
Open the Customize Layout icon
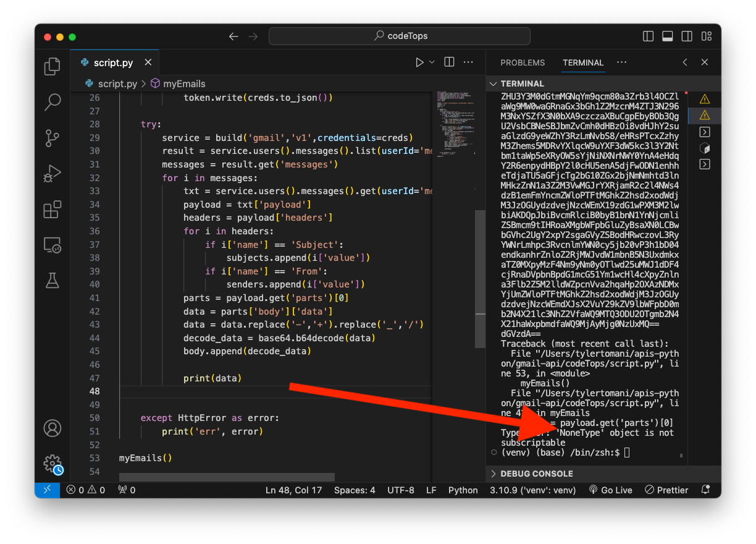pos(706,36)
